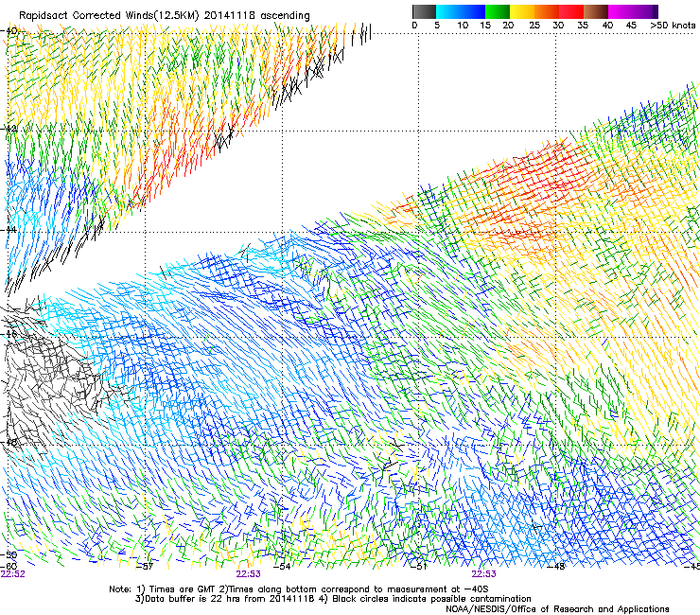This screenshot has width=700, height=615.
Task: Click the legend label '0'
Action: 414,26
